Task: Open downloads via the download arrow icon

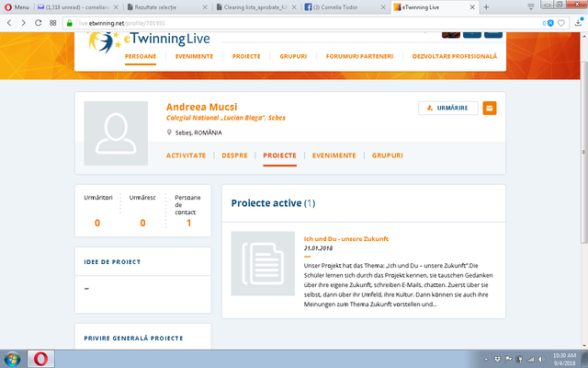Action: [578, 23]
